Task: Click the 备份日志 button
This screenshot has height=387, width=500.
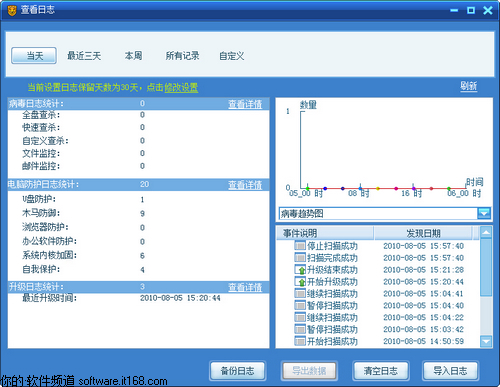Action: coord(238,371)
